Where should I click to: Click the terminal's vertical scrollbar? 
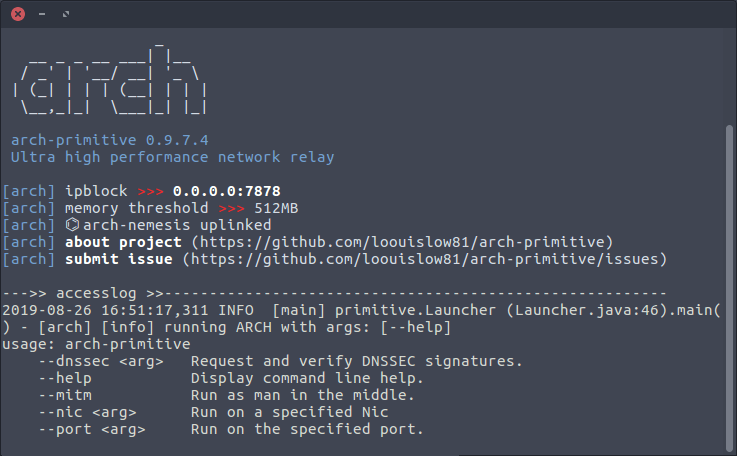729,287
